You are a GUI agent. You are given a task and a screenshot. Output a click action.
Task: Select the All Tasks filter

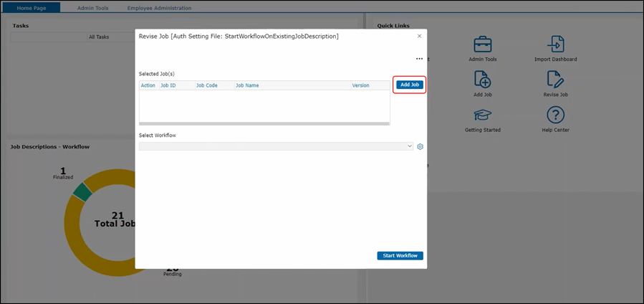[99, 37]
